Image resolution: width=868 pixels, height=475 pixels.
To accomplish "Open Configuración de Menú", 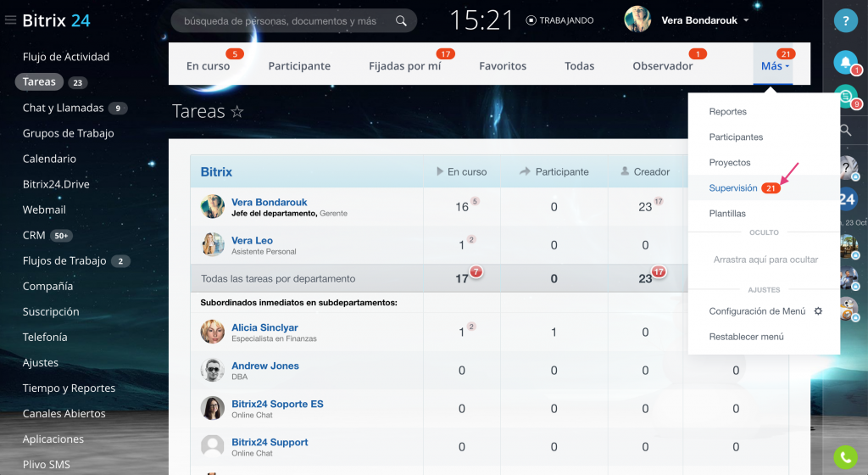I will [757, 311].
